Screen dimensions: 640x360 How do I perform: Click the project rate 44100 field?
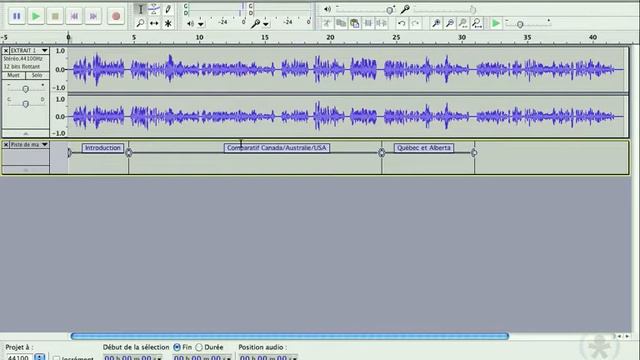pos(19,357)
